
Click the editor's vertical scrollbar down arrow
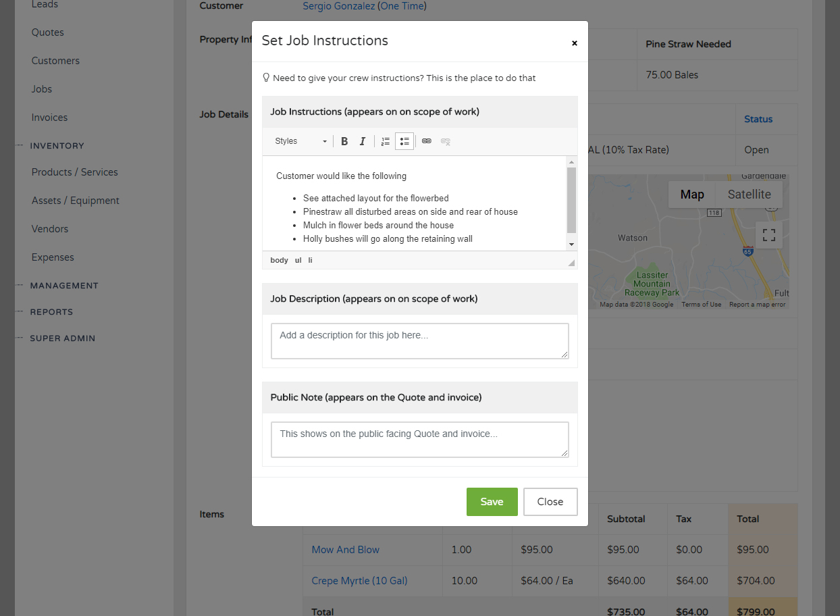571,244
